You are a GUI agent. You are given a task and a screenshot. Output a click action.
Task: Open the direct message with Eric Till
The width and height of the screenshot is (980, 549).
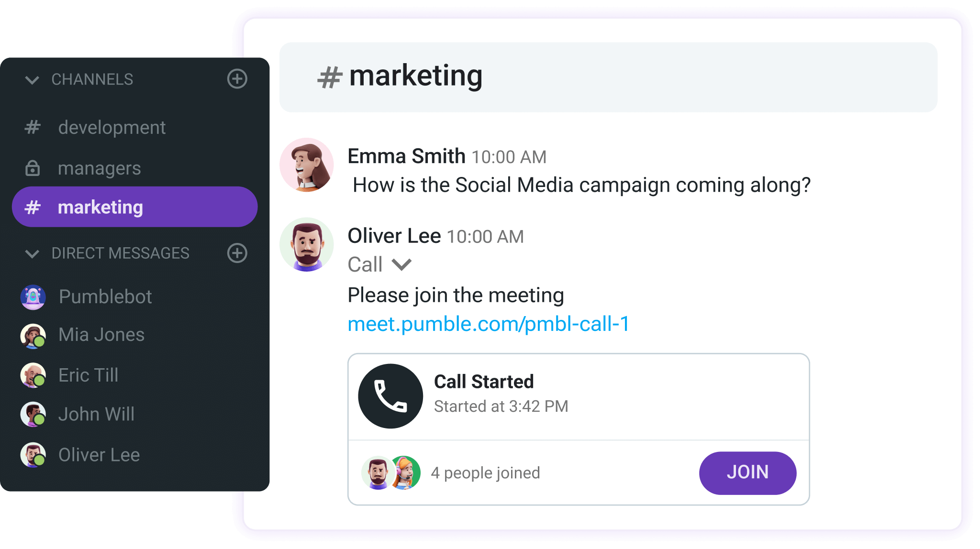[88, 375]
